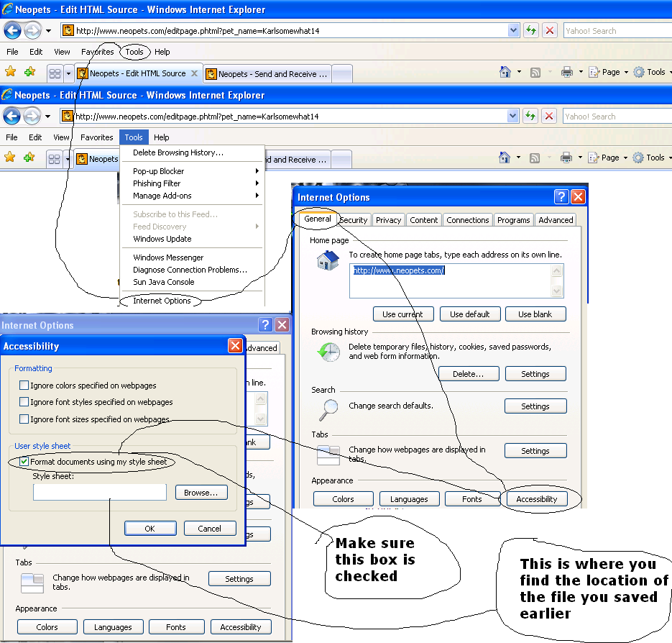Go back in the lower browser window

pyautogui.click(x=11, y=117)
